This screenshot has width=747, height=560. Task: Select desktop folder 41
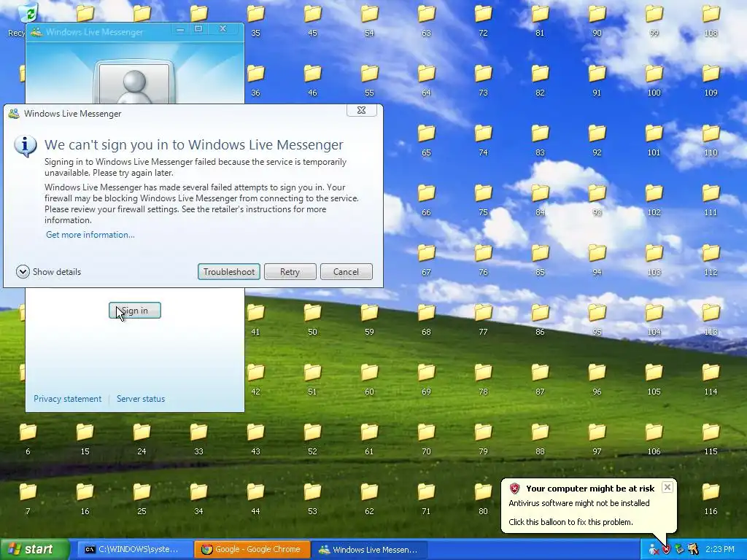pyautogui.click(x=255, y=319)
